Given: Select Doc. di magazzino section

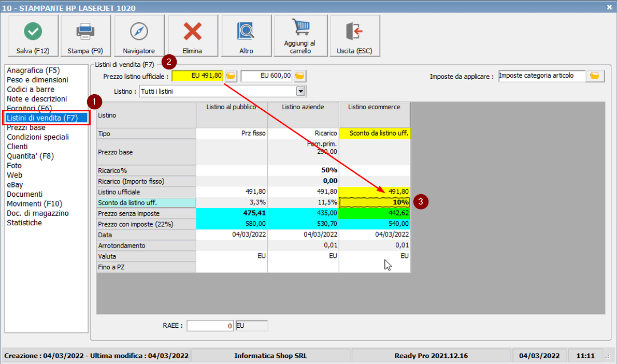Looking at the screenshot, I should tap(38, 213).
